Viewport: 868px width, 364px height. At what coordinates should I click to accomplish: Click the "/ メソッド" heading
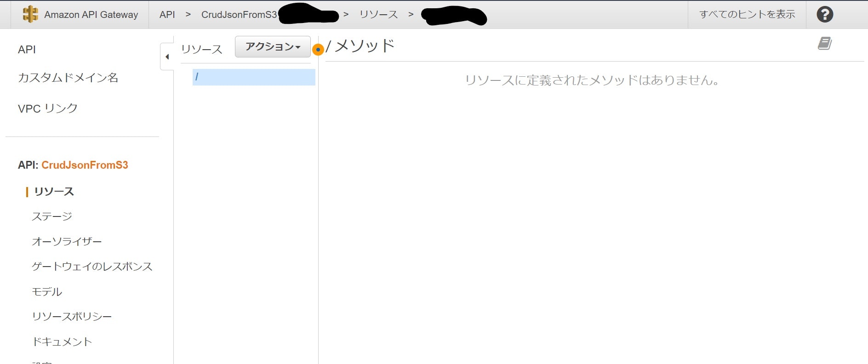[360, 46]
